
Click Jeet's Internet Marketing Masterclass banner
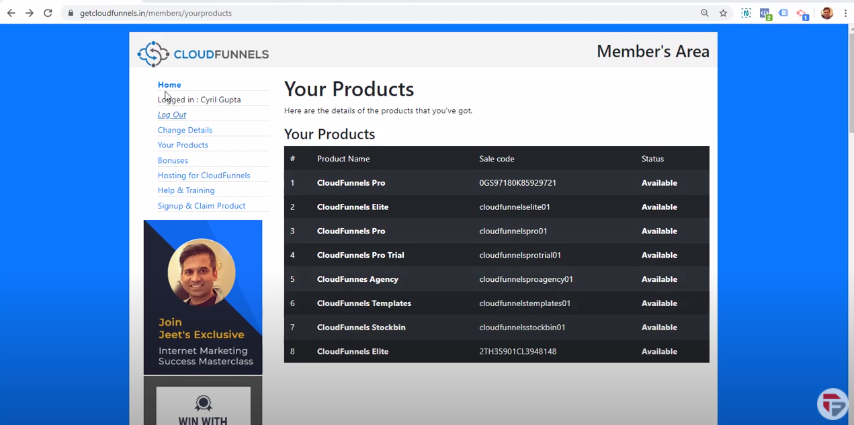click(203, 296)
